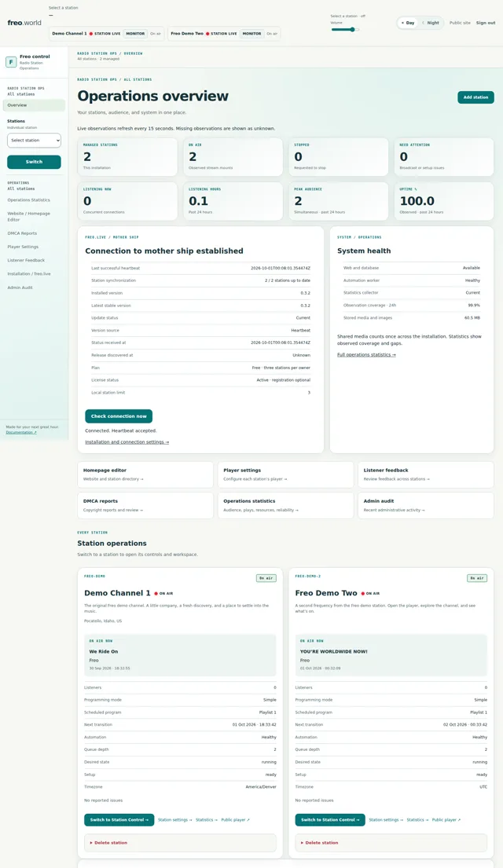The image size is (503, 868).
Task: Click the Demo Channel 1 name in top bar
Action: [x=69, y=34]
